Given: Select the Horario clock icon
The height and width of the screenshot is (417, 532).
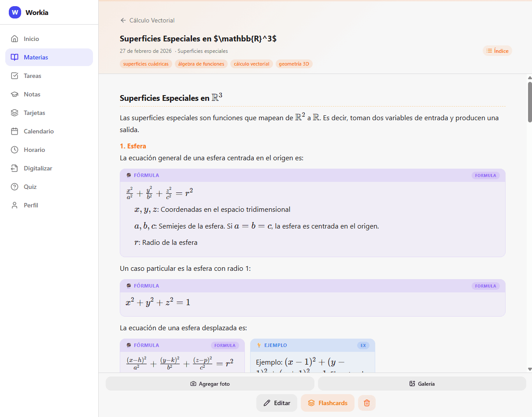Looking at the screenshot, I should [x=15, y=150].
